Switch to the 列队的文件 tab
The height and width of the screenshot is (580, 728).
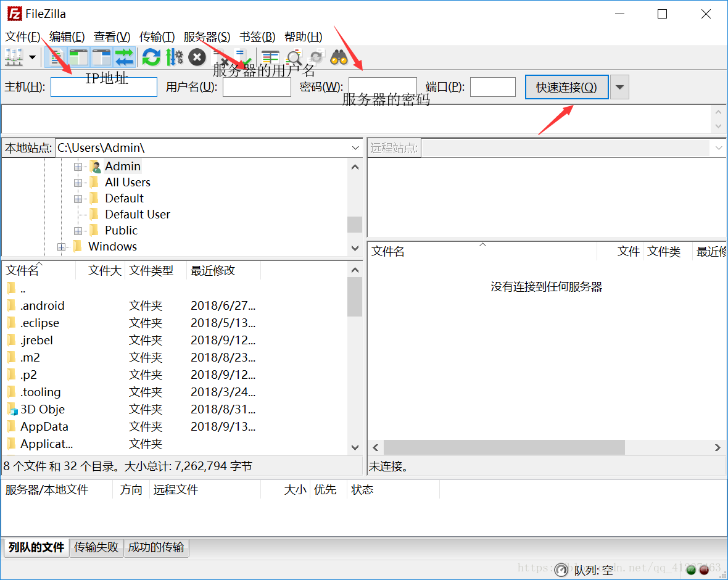coord(36,547)
